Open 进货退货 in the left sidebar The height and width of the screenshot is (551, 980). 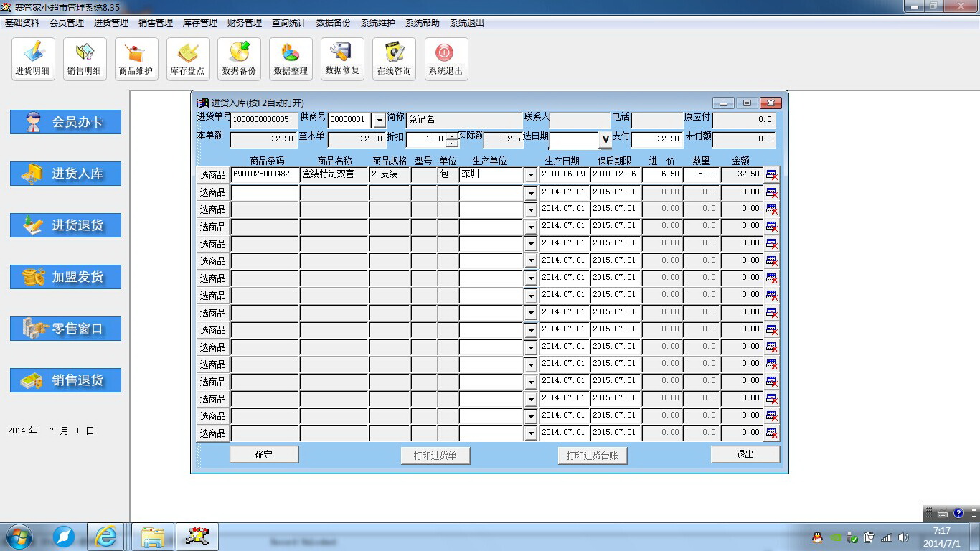(x=65, y=225)
